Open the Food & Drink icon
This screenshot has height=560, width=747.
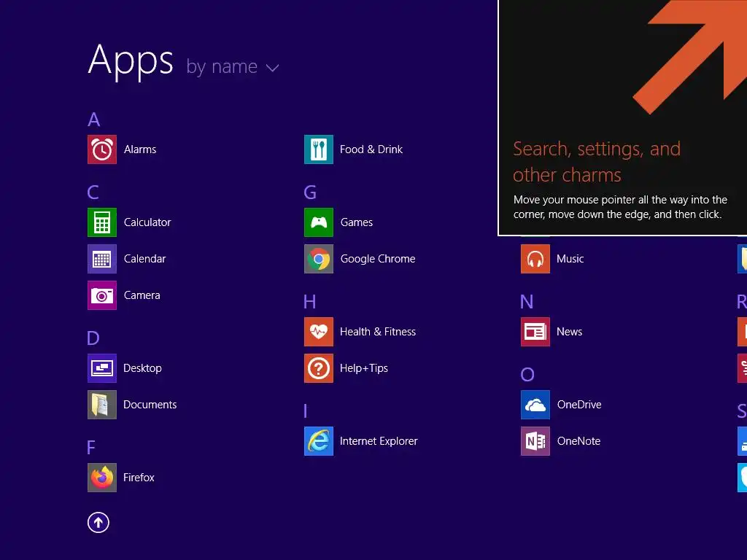pos(319,149)
